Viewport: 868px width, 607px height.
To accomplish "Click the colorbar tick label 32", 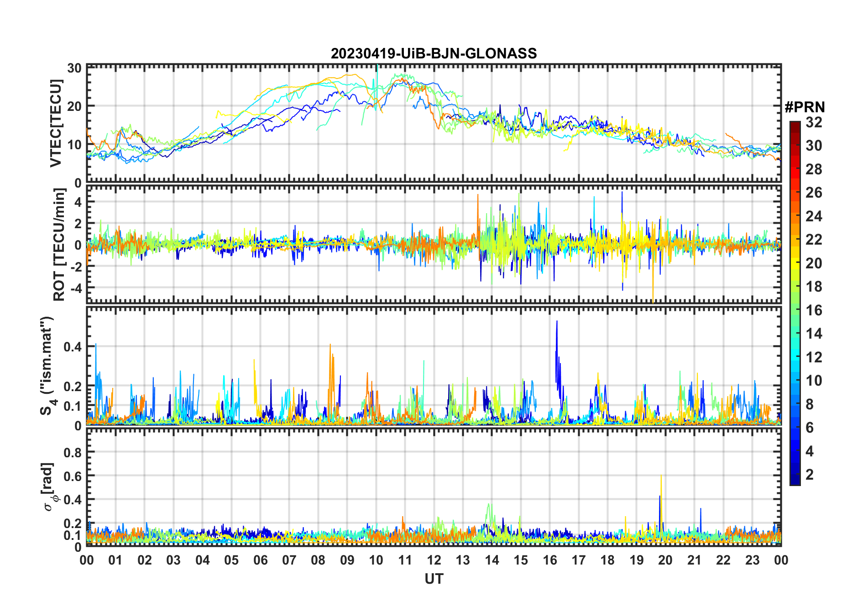I will point(814,122).
